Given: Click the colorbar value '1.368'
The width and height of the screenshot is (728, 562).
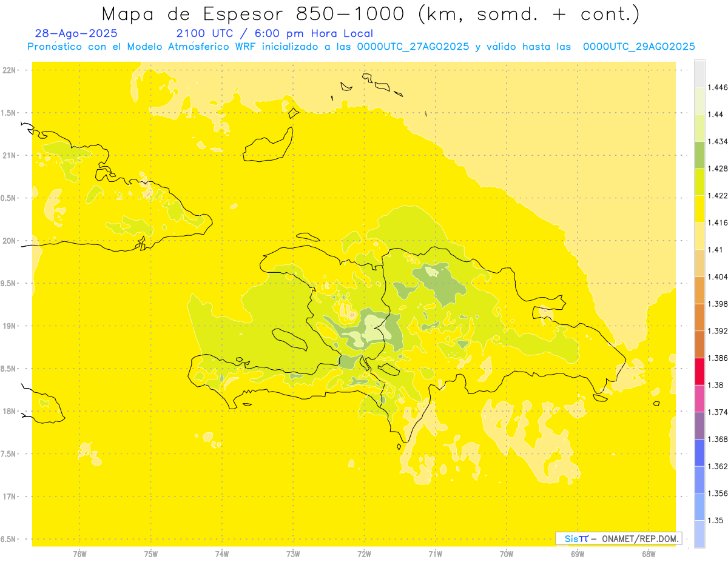Looking at the screenshot, I should (x=718, y=439).
